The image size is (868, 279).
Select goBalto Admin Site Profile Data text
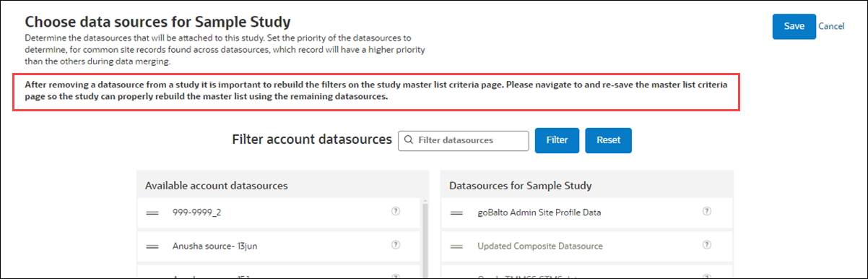coord(539,213)
